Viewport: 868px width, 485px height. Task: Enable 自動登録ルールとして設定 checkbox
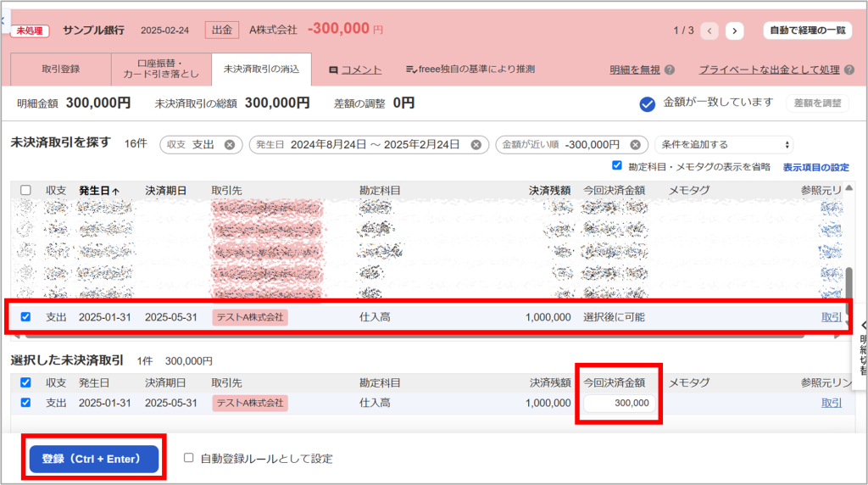188,459
